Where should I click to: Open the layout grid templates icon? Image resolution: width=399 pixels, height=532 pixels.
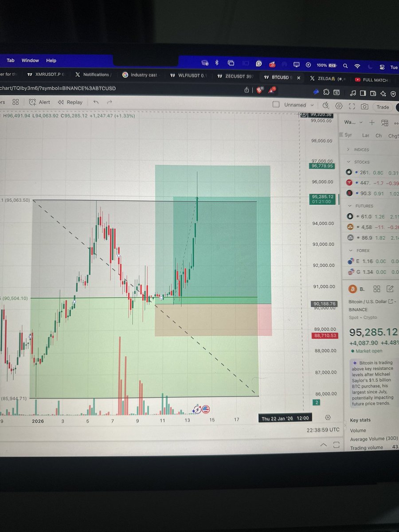(x=16, y=102)
